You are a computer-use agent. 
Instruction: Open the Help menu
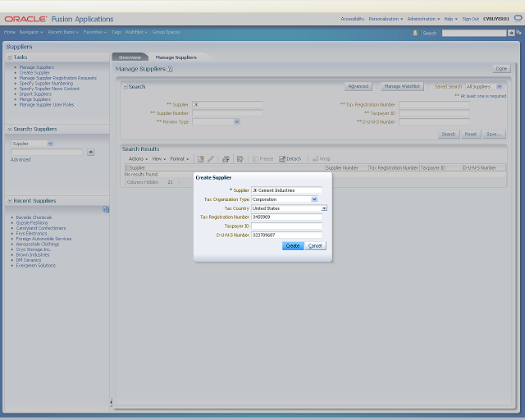(x=450, y=19)
